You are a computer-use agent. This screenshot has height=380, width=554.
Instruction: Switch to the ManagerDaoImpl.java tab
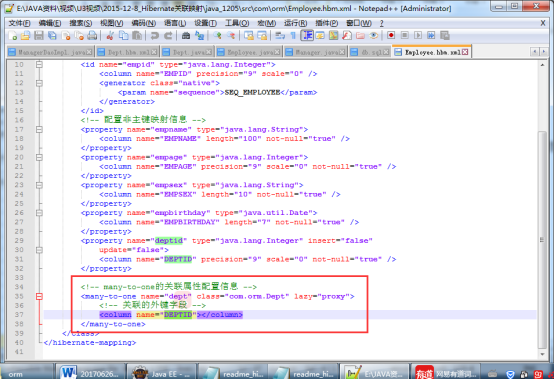[x=51, y=52]
